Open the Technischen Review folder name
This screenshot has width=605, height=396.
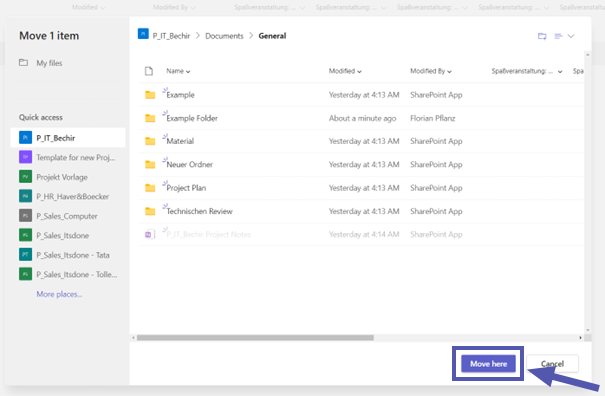click(199, 211)
